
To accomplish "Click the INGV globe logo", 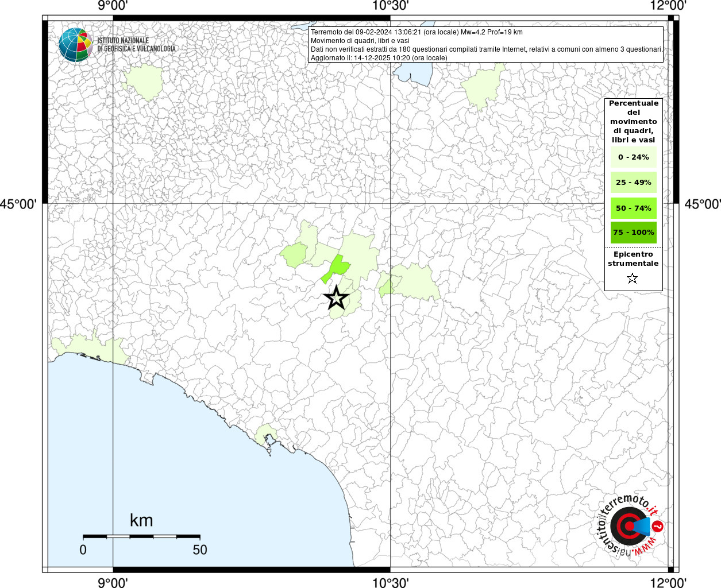I will tap(75, 45).
